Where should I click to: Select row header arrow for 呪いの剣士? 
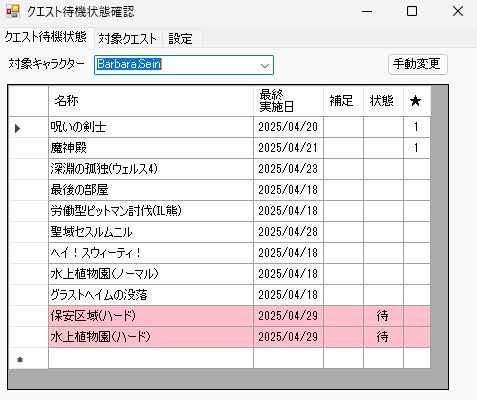point(29,127)
